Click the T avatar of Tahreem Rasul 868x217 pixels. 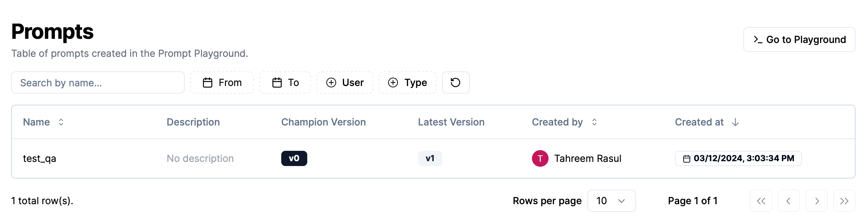[x=540, y=158]
